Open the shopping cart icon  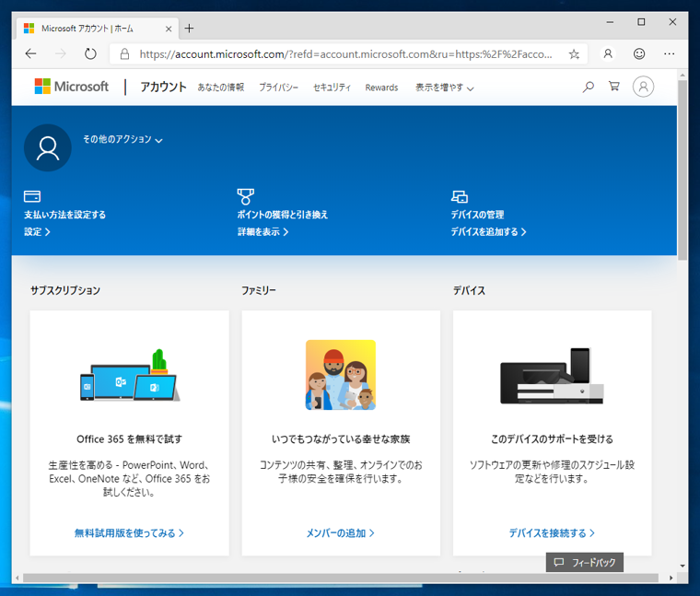614,87
